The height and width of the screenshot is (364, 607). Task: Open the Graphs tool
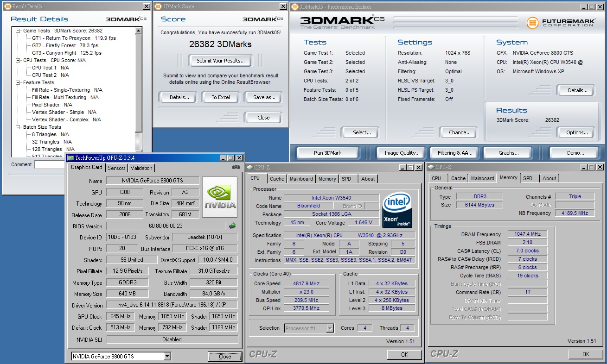coord(509,153)
